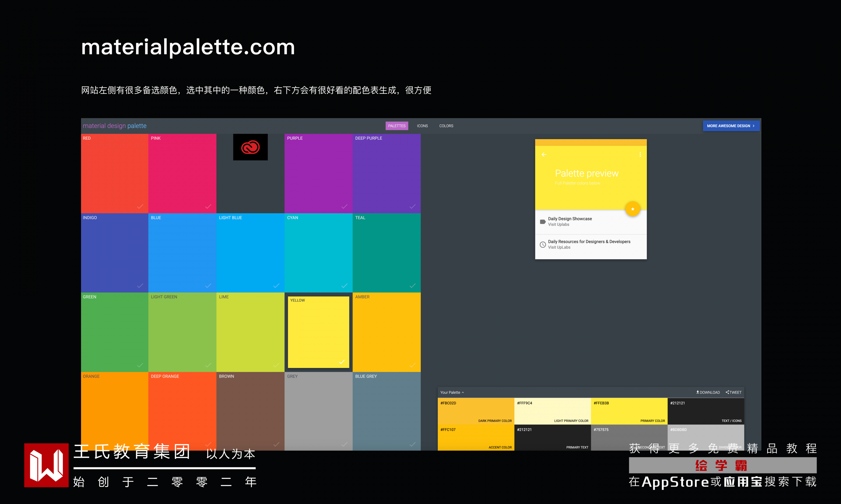Switch to the Colors tab

(x=446, y=126)
